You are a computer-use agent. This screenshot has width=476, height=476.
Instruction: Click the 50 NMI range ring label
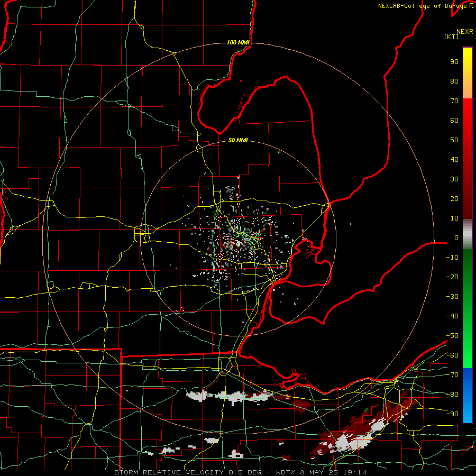pos(238,140)
